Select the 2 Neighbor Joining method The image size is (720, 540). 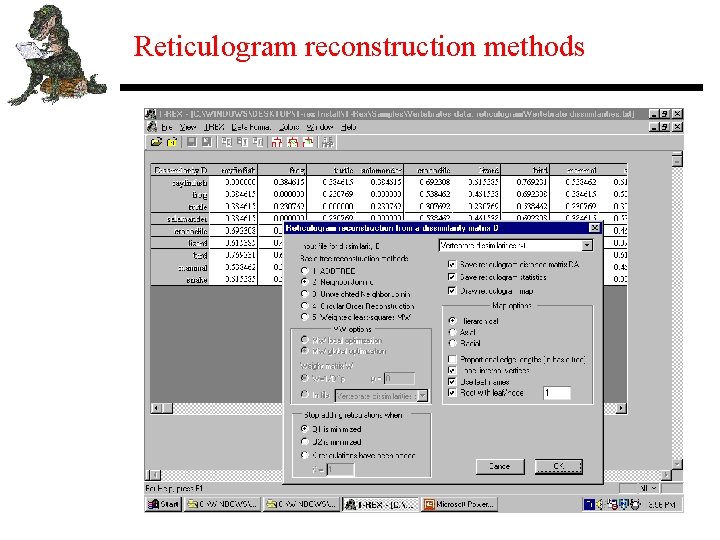tap(304, 282)
